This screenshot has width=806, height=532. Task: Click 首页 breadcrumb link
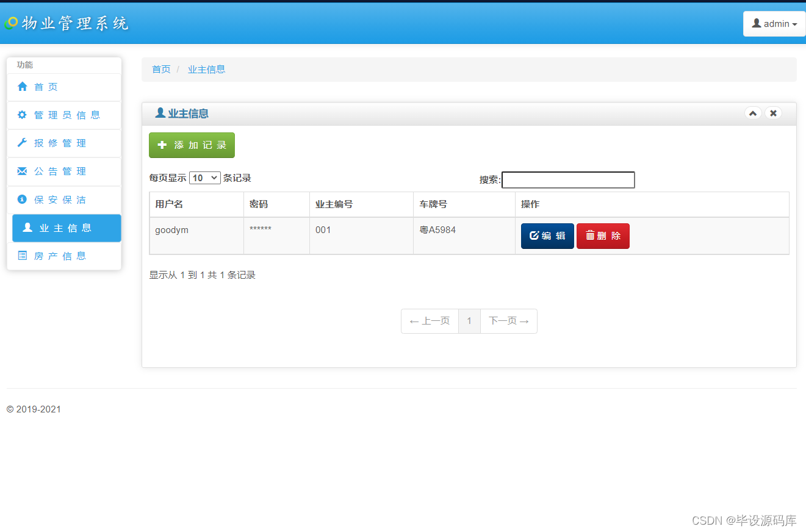tap(161, 69)
